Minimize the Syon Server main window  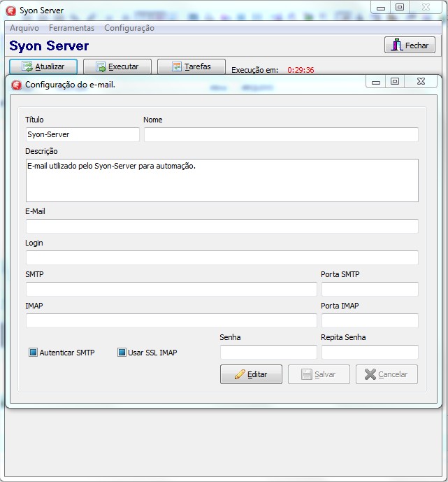(x=381, y=8)
